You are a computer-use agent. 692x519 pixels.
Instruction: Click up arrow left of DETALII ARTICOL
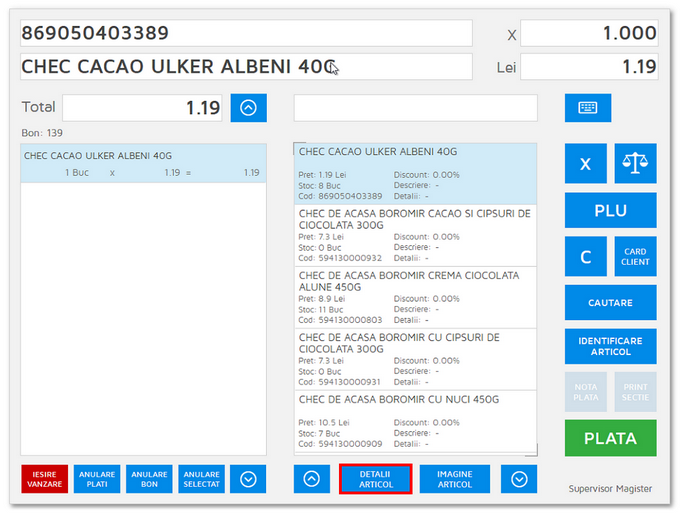click(x=312, y=479)
